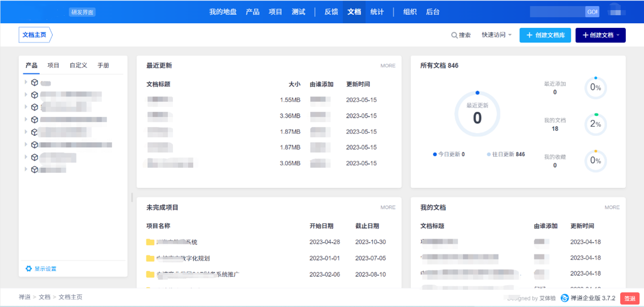Switch to the 项目 tab in sidebar
Screen dimensions: 644x307
(x=53, y=65)
